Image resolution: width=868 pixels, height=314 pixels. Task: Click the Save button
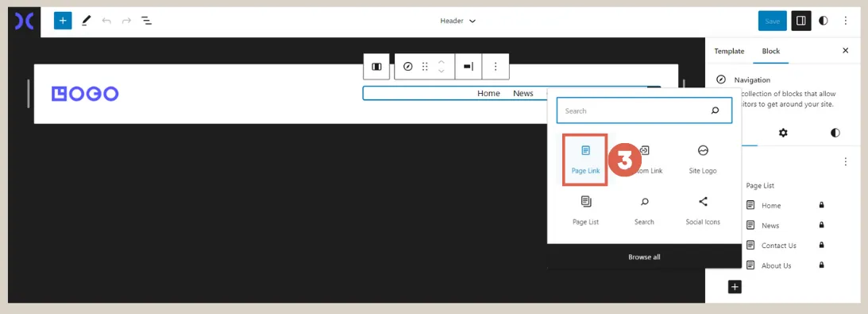click(772, 21)
